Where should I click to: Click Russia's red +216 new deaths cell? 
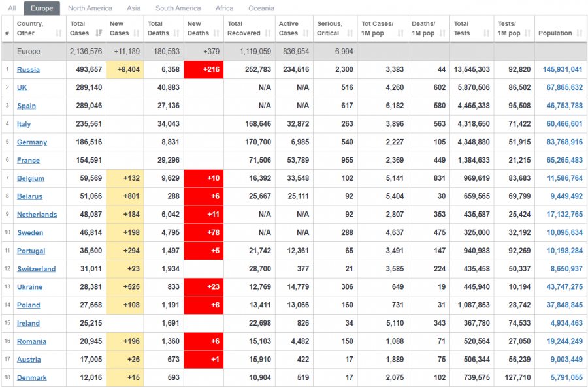(204, 70)
